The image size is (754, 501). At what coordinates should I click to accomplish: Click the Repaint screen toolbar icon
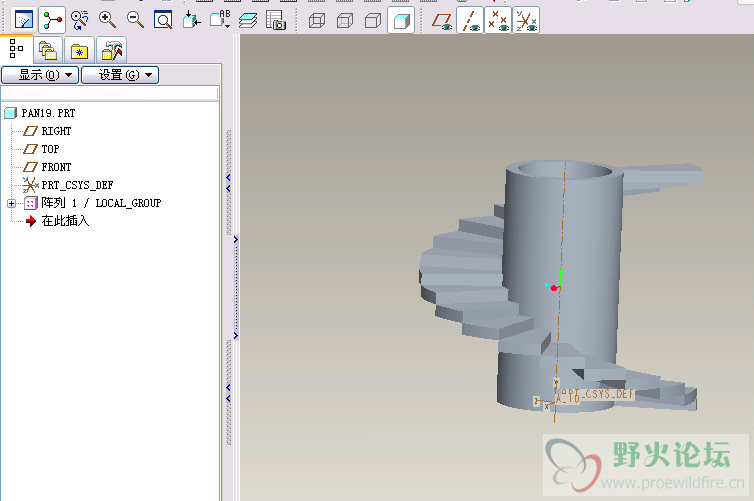[24, 20]
